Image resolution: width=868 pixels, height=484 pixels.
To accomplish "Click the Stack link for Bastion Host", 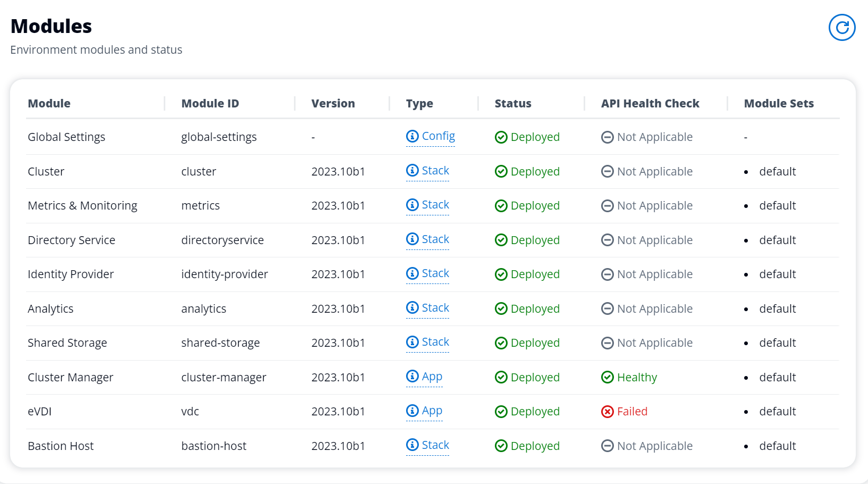I will [435, 445].
